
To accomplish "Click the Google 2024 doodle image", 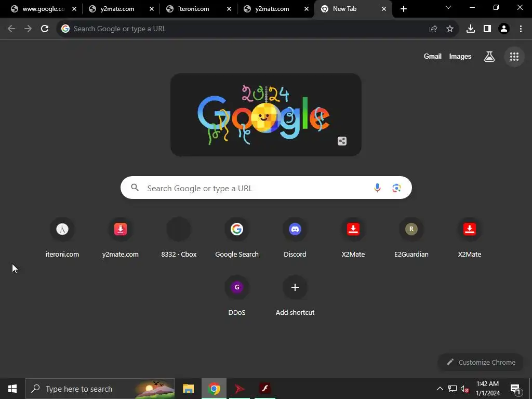I will pos(265,115).
